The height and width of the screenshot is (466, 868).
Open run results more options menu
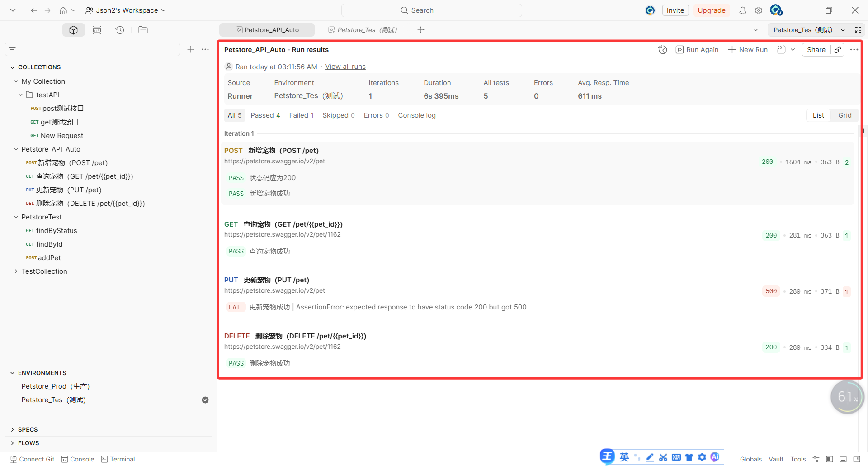pyautogui.click(x=854, y=50)
